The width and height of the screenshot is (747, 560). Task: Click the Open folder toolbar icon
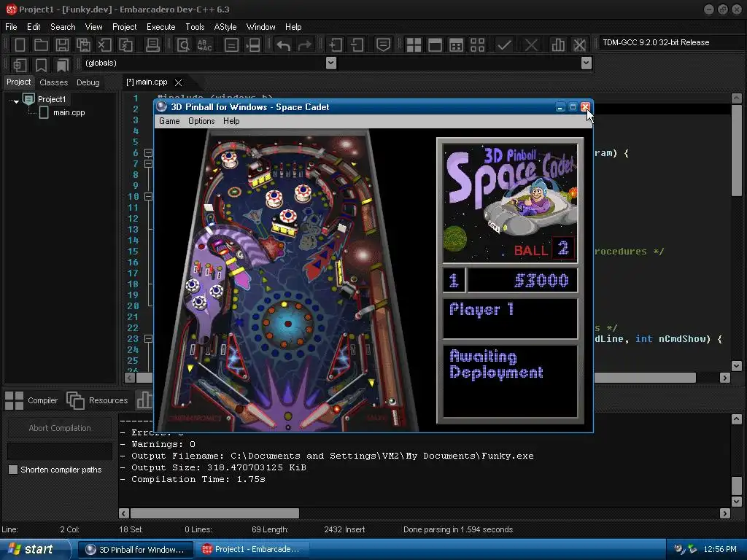[x=41, y=44]
